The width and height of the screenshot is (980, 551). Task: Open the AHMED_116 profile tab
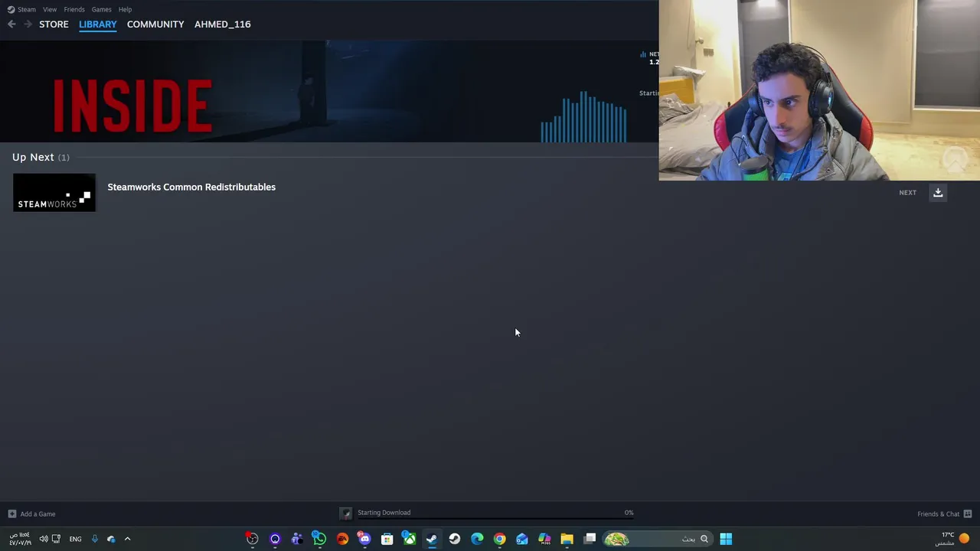pyautogui.click(x=222, y=24)
